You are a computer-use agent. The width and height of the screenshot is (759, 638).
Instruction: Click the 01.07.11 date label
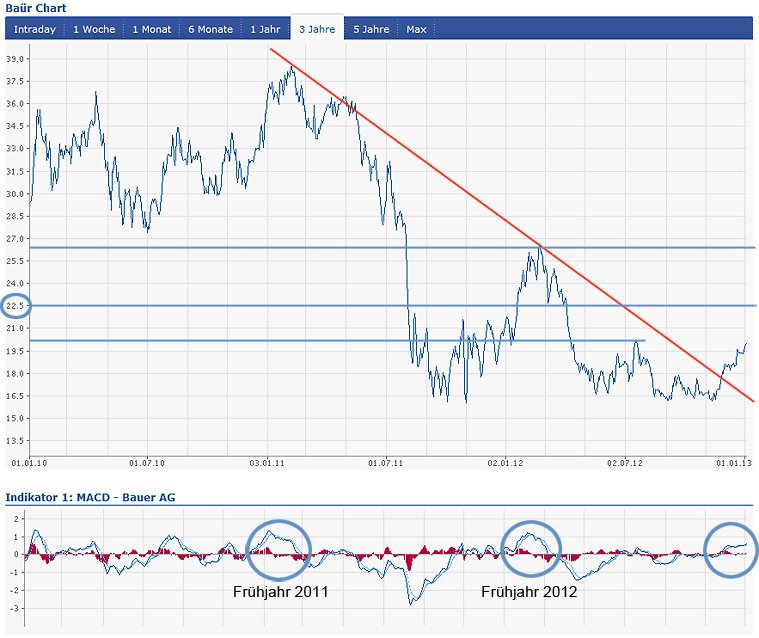point(385,463)
